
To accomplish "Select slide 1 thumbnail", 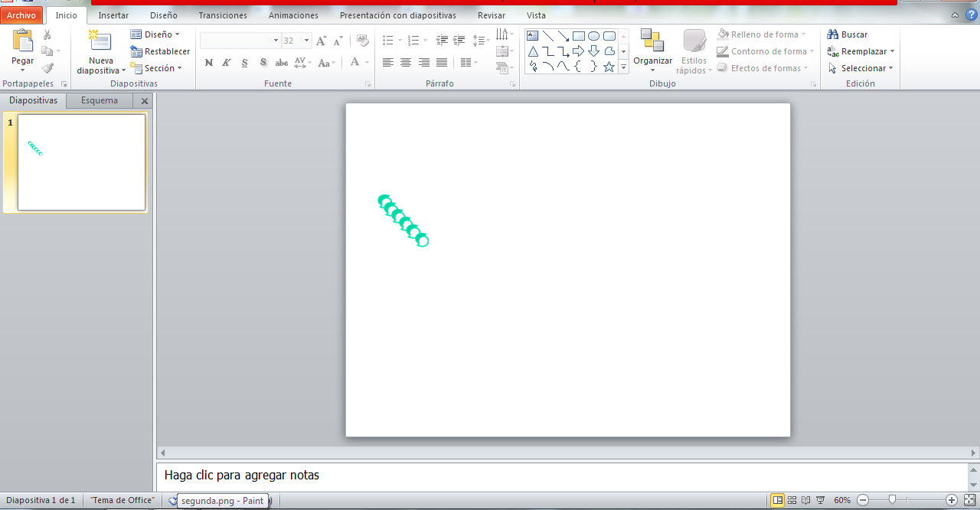I will tap(81, 162).
